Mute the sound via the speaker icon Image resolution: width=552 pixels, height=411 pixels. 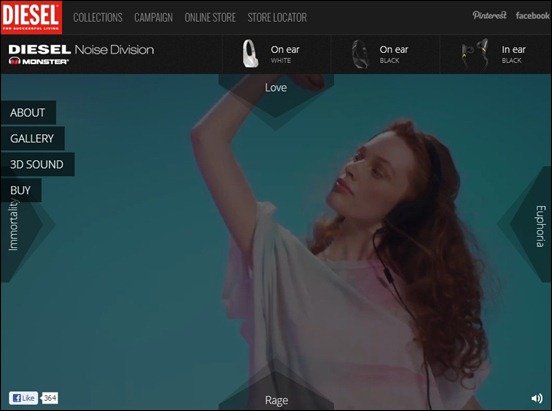537,398
